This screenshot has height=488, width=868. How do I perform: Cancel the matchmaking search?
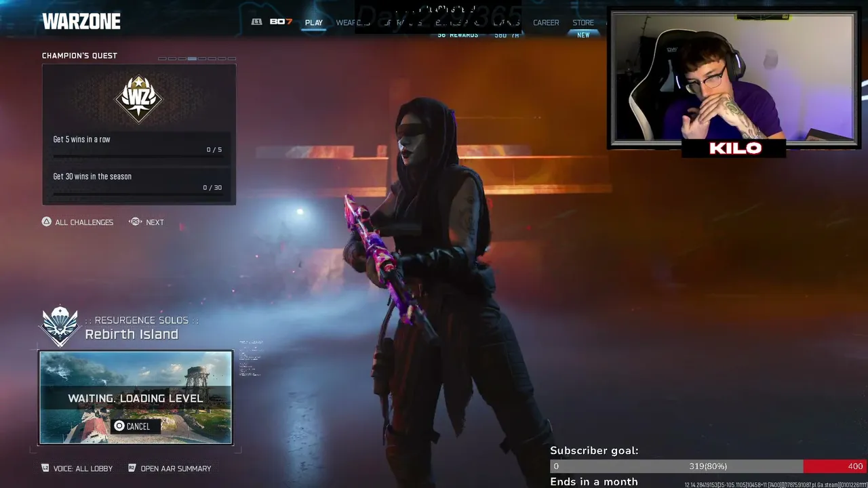coord(136,426)
